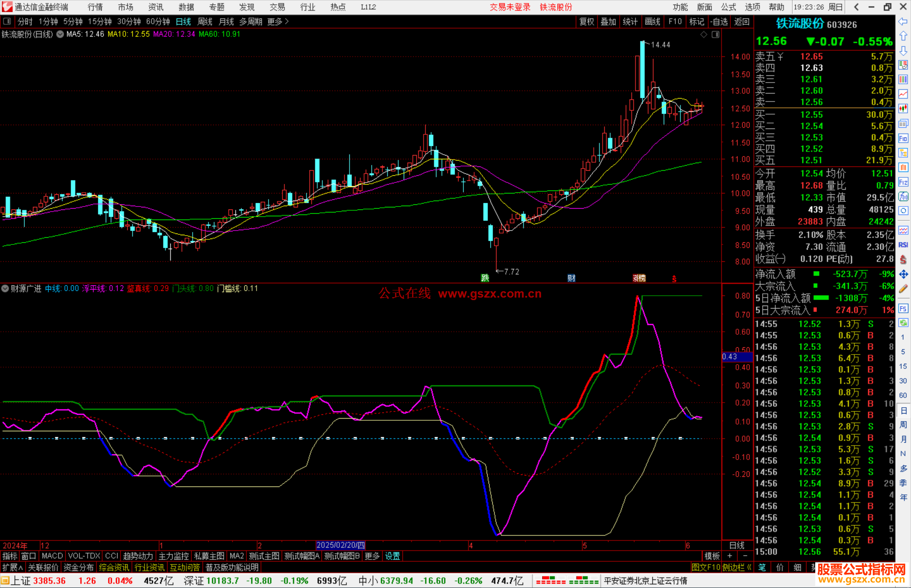Click the blue four-arrow move icon
Viewport: 911px width, 588px height.
tap(903, 274)
